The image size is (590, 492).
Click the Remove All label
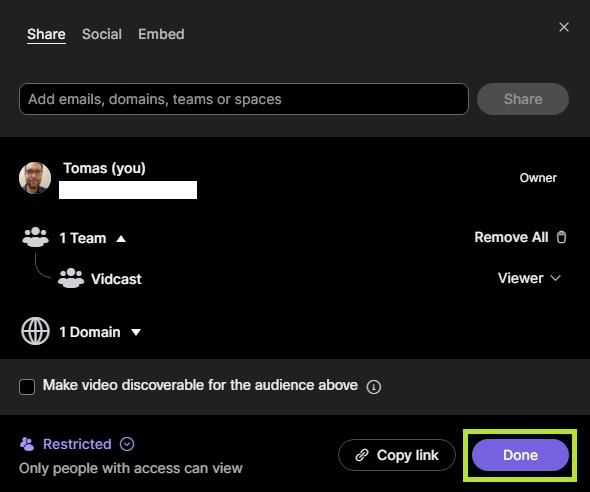point(511,237)
